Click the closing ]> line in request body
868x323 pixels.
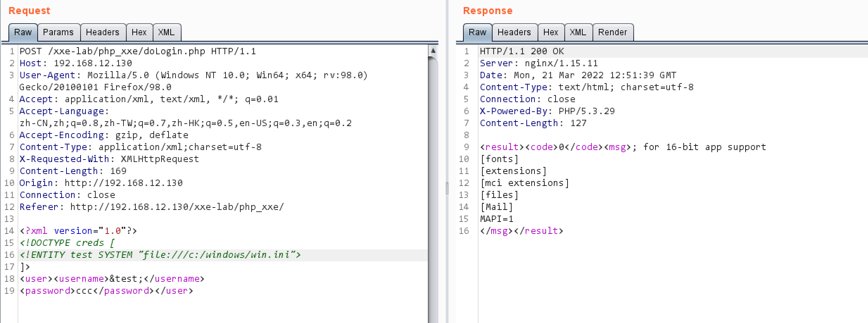click(x=25, y=267)
